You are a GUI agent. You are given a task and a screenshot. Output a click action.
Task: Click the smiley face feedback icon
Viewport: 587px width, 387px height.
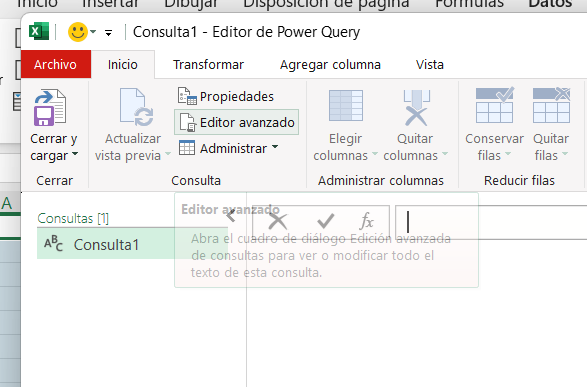77,32
